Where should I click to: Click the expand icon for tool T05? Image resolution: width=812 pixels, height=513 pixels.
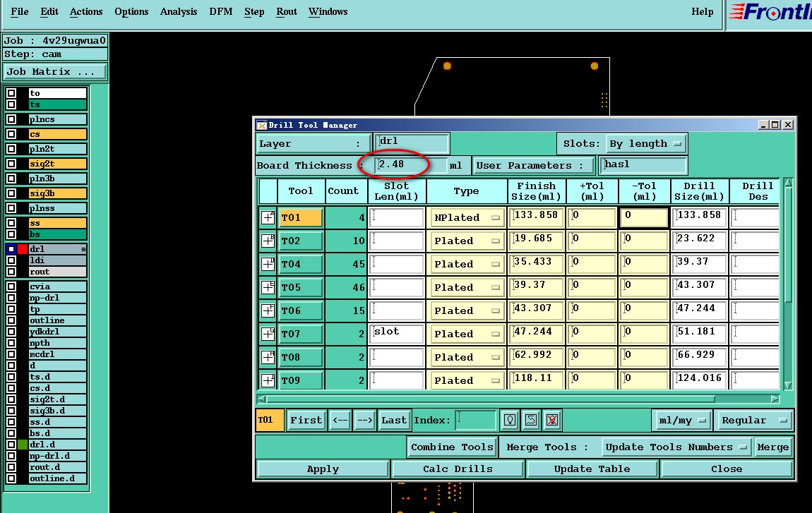(268, 287)
